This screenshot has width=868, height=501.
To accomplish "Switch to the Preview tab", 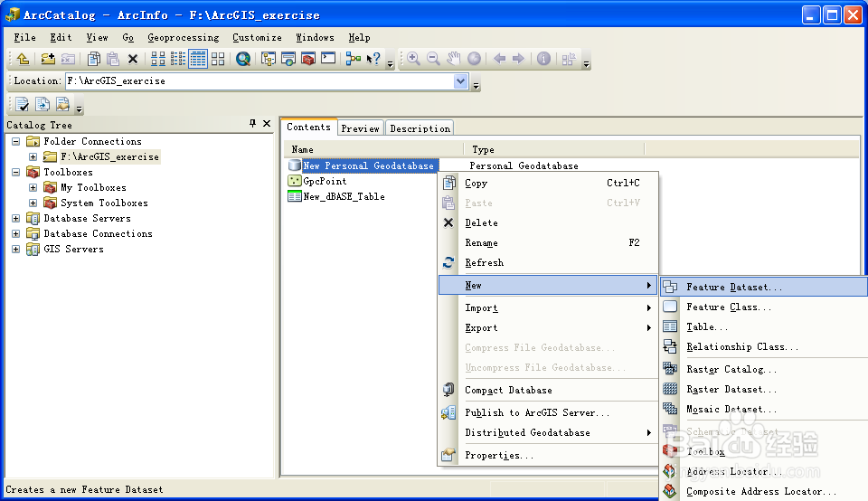I will [361, 128].
